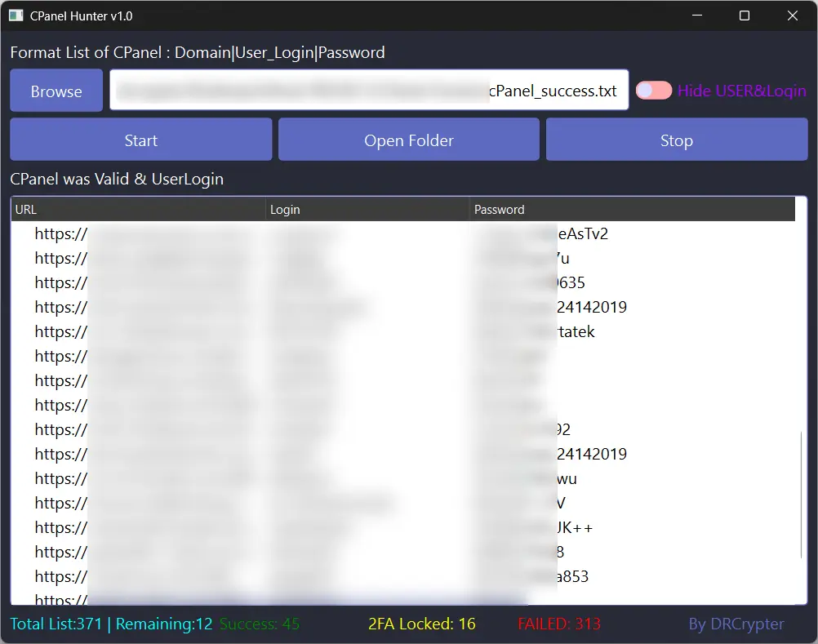The width and height of the screenshot is (818, 644).
Task: Toggle the Hide USER&Login switch
Action: click(653, 91)
